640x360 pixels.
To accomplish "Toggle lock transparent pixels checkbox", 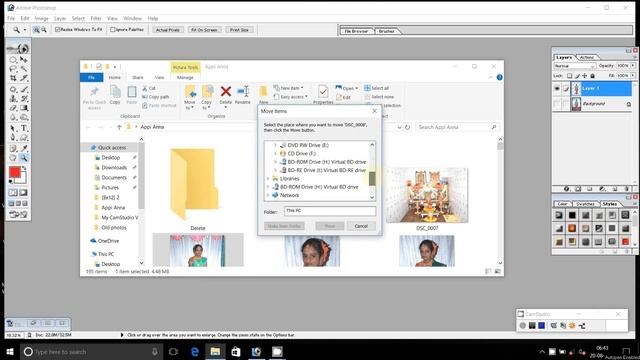I will pyautogui.click(x=570, y=76).
